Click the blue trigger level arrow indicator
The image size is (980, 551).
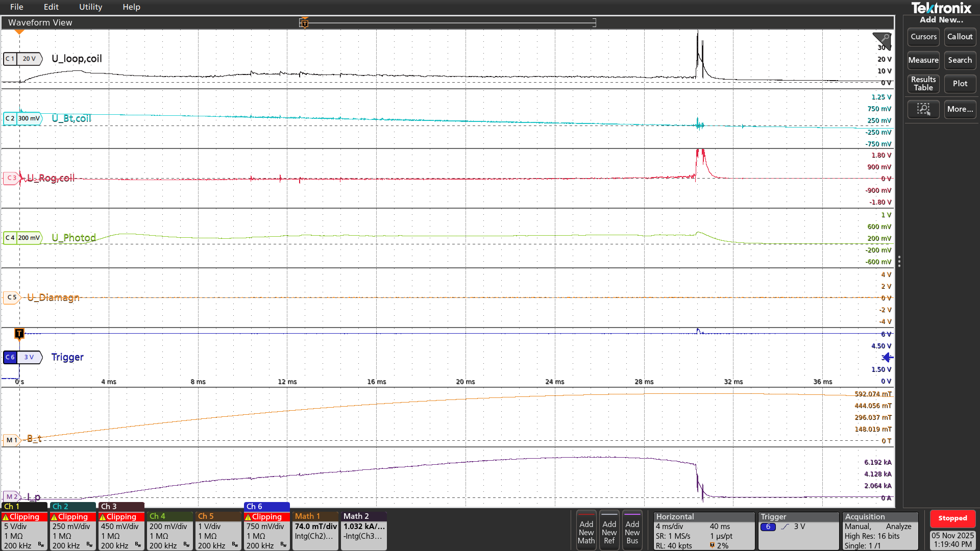(x=888, y=357)
